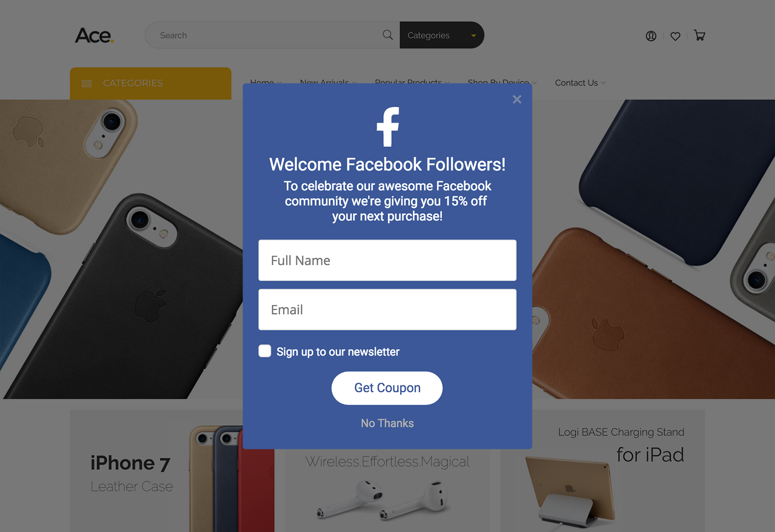Check Sign up to our newsletter
The image size is (775, 532).
point(265,351)
